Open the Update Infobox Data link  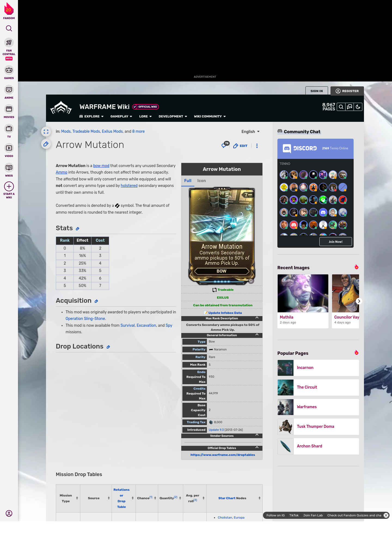point(225,313)
